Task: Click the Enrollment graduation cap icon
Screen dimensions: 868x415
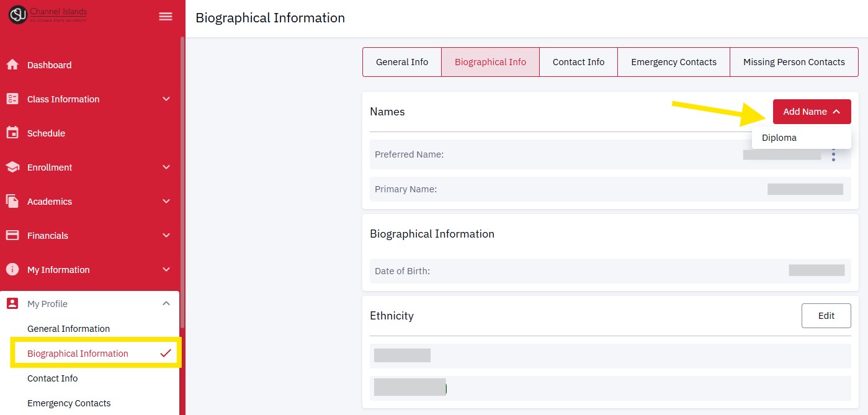Action: 12,167
